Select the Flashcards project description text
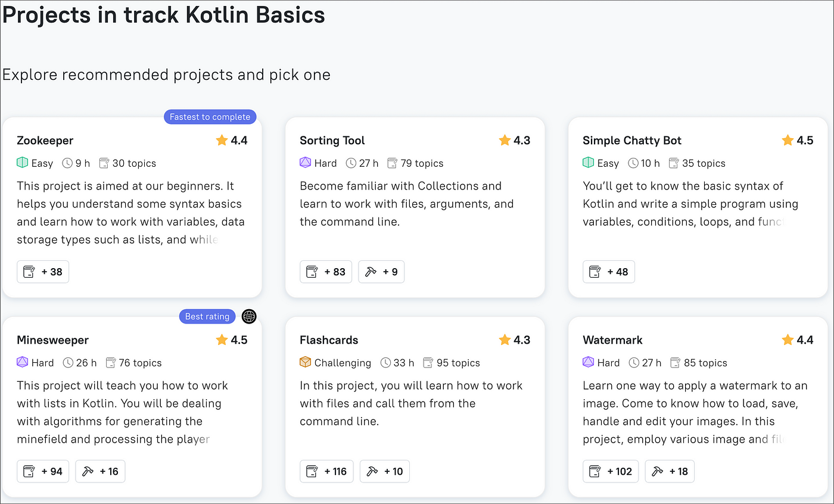The image size is (834, 504). [411, 403]
